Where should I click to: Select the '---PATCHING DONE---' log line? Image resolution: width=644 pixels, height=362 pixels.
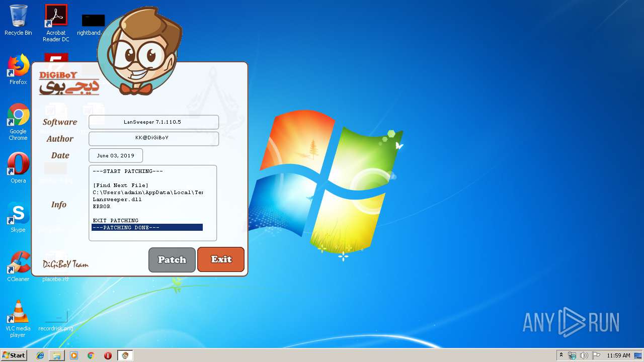(147, 228)
